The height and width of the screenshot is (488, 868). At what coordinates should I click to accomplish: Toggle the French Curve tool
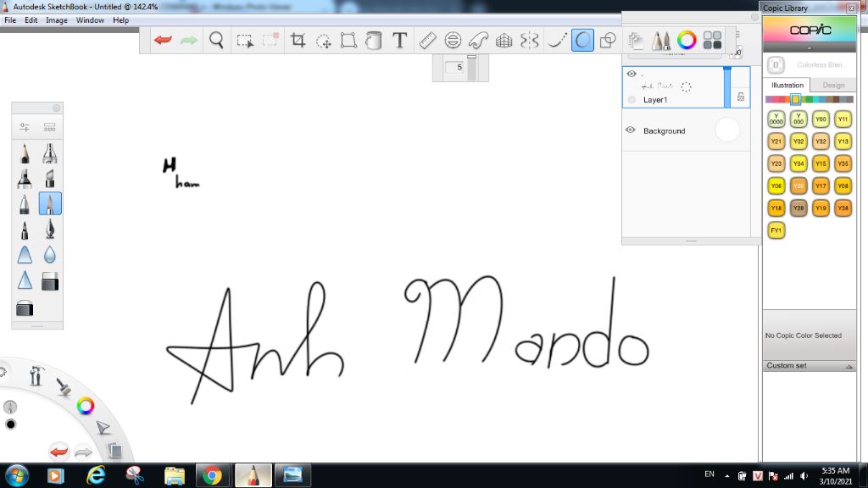tap(478, 40)
